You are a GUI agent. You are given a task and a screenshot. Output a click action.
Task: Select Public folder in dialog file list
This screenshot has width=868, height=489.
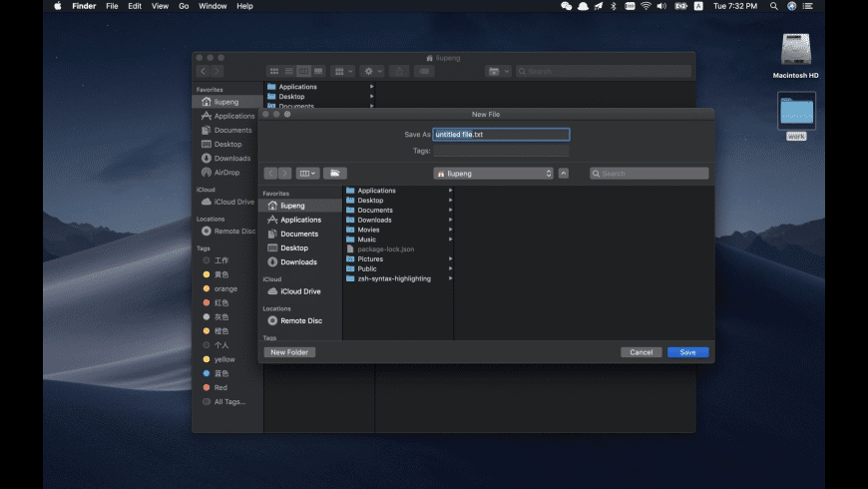point(398,268)
